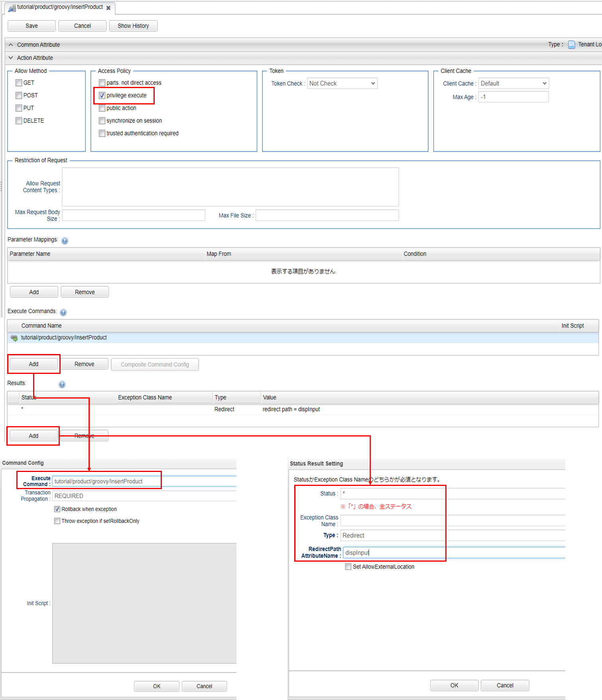Select tutorial/product/groovy/InsertProduct command row
This screenshot has width=602, height=700.
tap(303, 338)
